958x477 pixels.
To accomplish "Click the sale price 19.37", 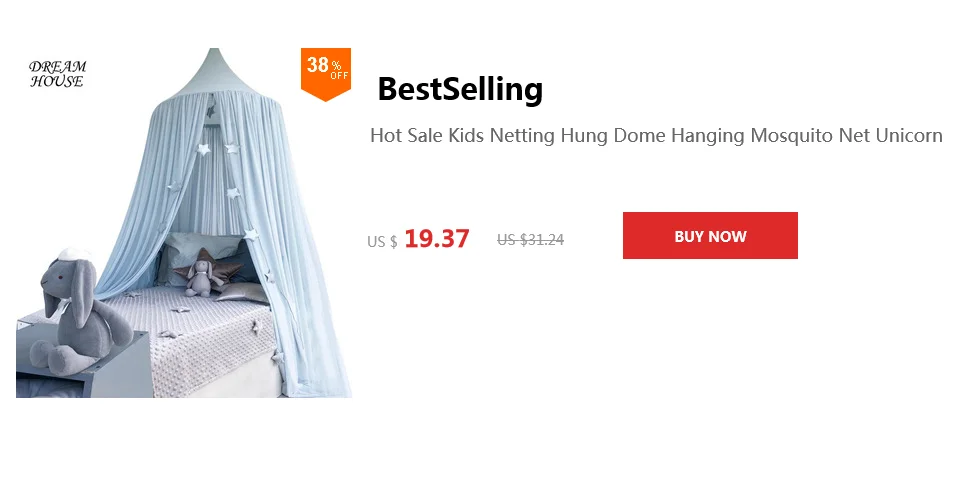I will click(x=437, y=238).
